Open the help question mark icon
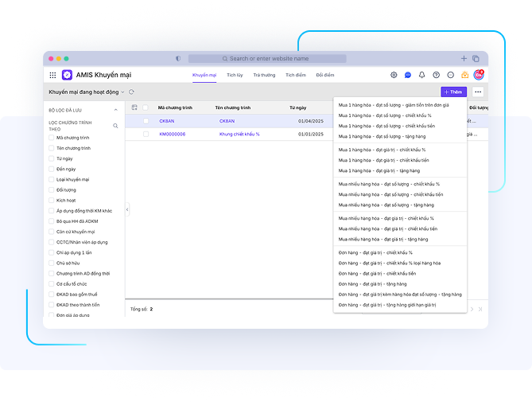 [x=436, y=75]
